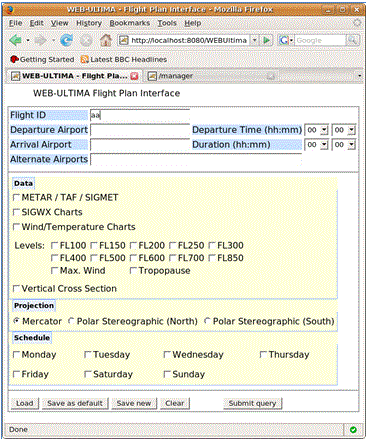Check Wind/Temperature Charts option
Image resolution: width=366 pixels, height=439 pixels.
[x=16, y=227]
